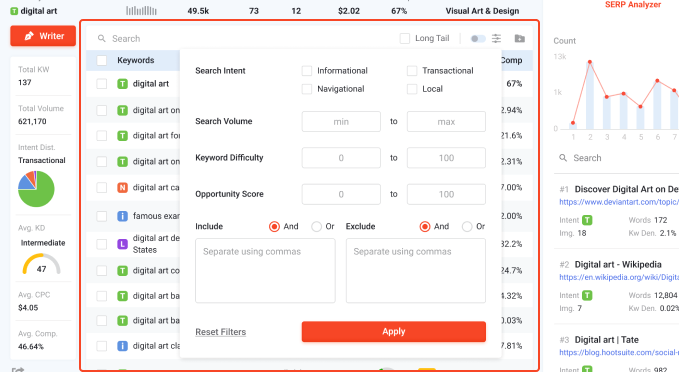Screen dimensions: 679x372
Task: Click the Search Volume min field
Action: [x=341, y=122]
